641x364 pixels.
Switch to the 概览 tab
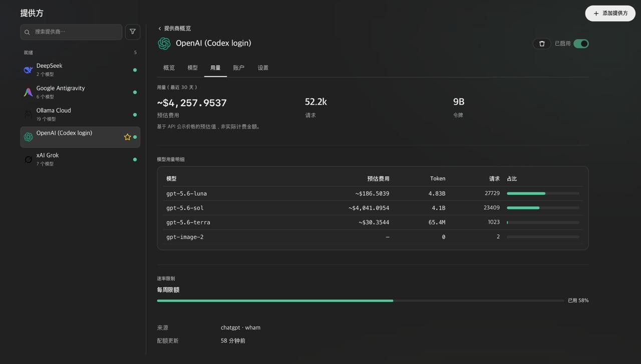pos(169,68)
